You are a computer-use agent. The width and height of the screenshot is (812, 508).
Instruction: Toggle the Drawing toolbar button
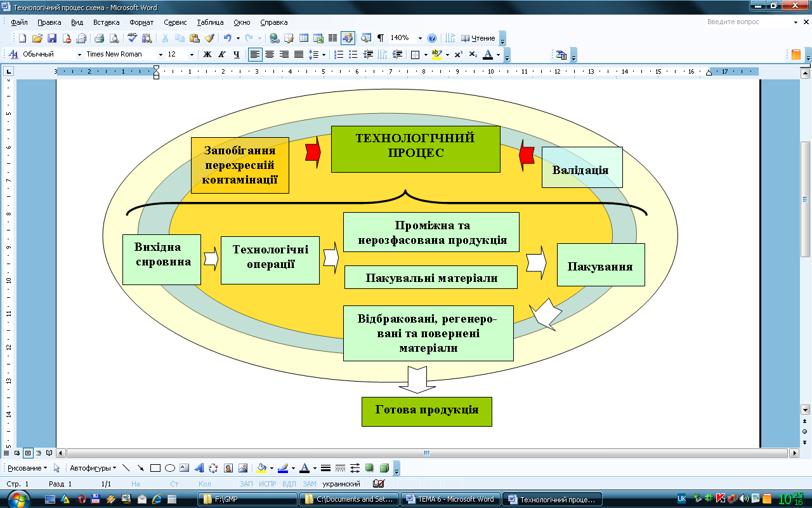[x=348, y=38]
